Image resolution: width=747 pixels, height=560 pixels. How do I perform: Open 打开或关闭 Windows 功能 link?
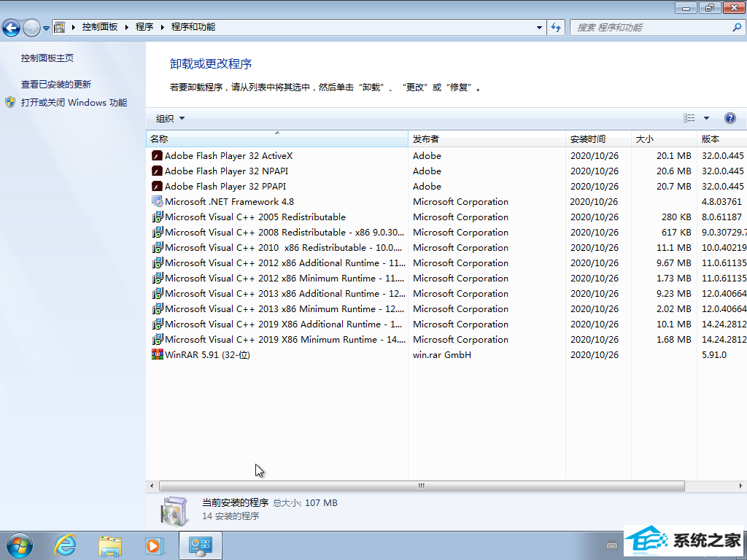click(x=74, y=102)
